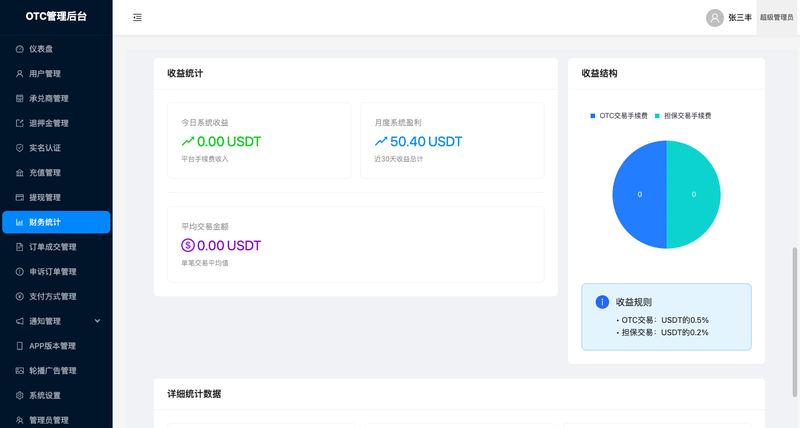Click the 单笔交易平均值 caption
The width and height of the screenshot is (800, 428).
click(205, 263)
